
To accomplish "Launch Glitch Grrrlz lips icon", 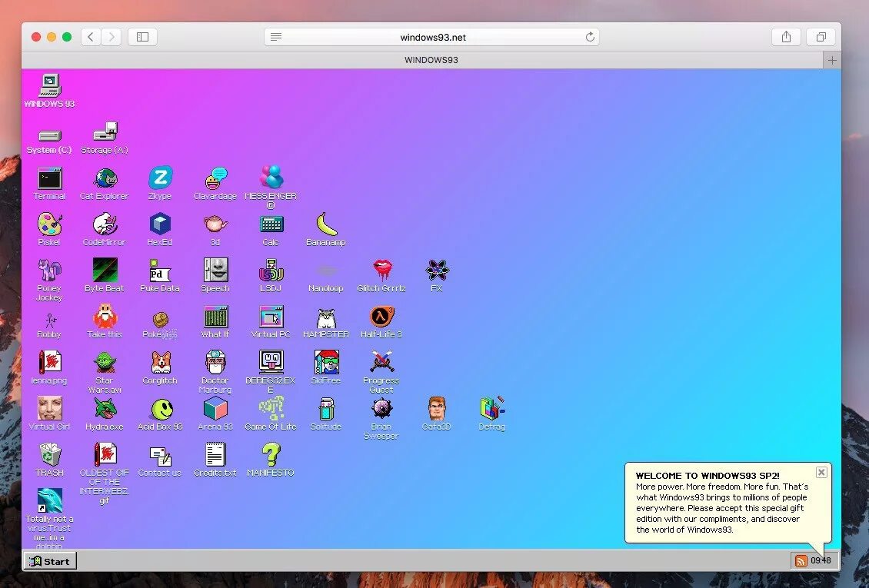I will [382, 270].
